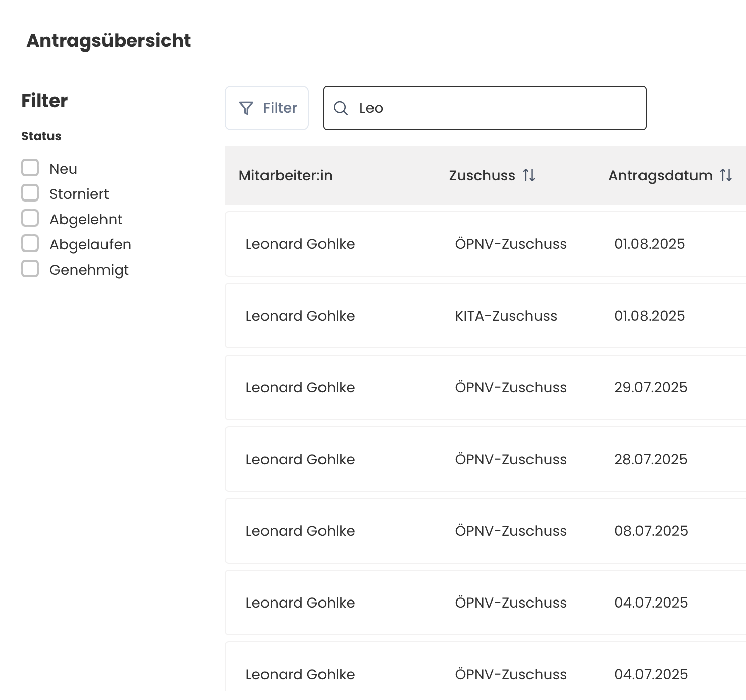Click the Mitarbeiter:in column header

tap(285, 176)
